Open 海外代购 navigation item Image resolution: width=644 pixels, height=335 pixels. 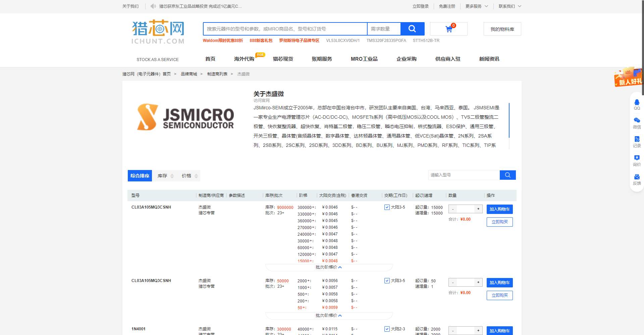pyautogui.click(x=244, y=59)
